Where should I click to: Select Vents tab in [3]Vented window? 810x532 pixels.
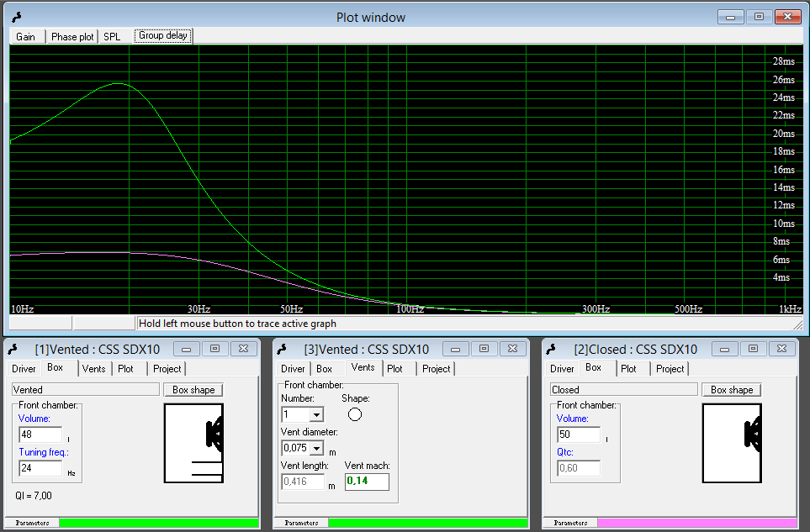[x=363, y=367]
